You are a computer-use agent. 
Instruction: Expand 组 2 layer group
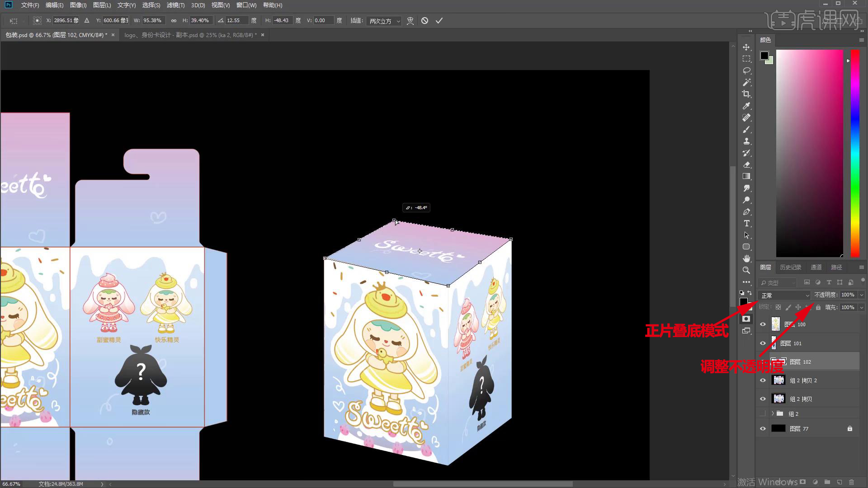(773, 413)
